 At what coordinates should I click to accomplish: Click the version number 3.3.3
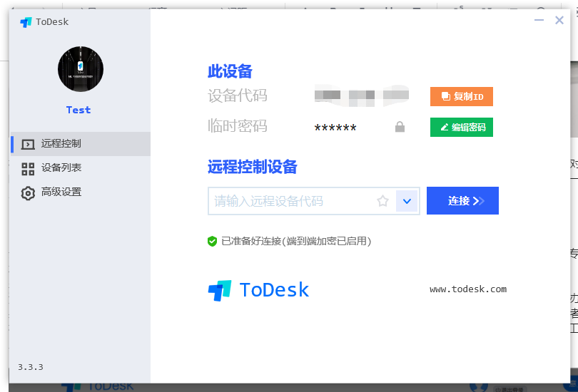tap(31, 367)
